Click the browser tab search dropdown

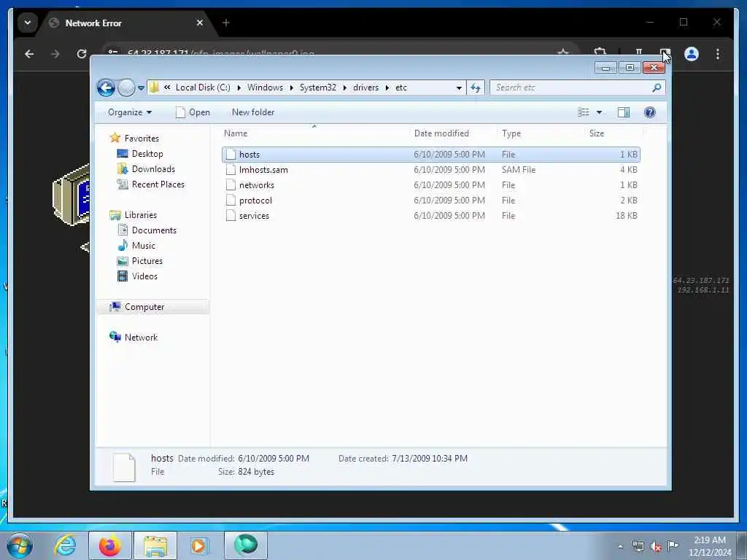click(27, 23)
